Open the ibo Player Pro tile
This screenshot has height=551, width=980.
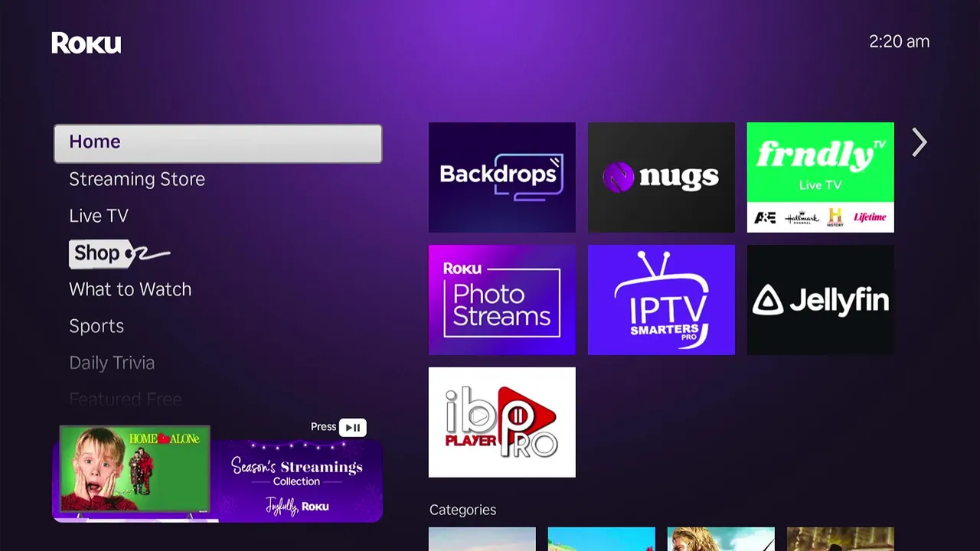[x=502, y=422]
